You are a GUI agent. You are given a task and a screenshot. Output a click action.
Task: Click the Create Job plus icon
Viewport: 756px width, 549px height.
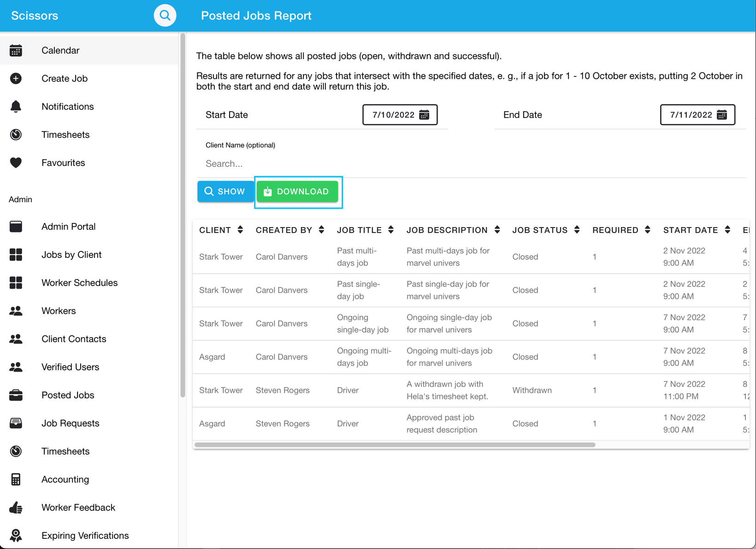coord(16,79)
